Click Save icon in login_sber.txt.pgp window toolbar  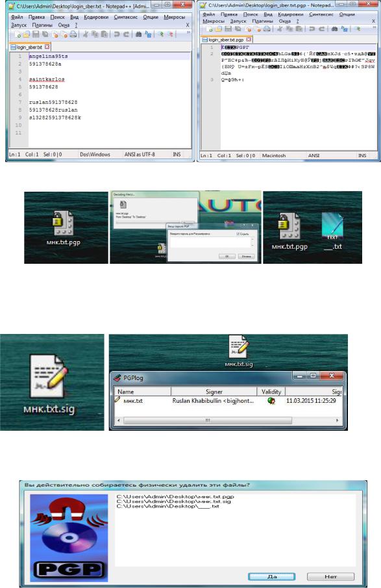[228, 29]
